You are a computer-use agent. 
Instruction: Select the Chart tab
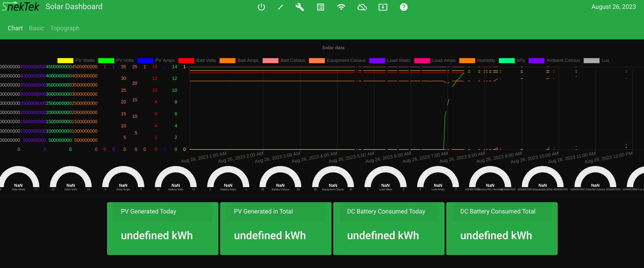click(x=15, y=28)
